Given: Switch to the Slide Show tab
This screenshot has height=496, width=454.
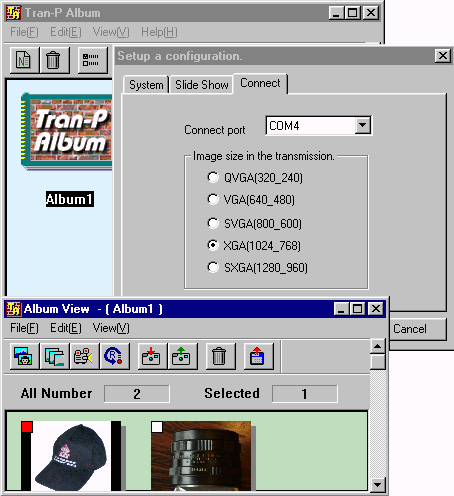Looking at the screenshot, I should point(202,85).
